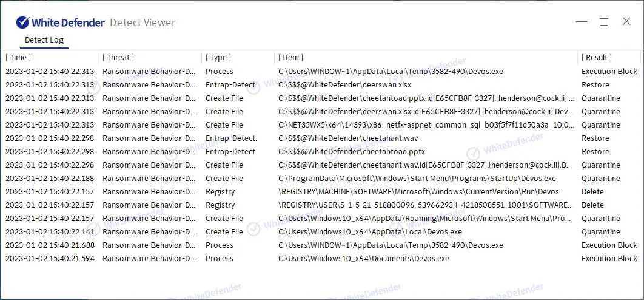644x300 pixels.
Task: Click the Item column header
Action: coord(291,57)
